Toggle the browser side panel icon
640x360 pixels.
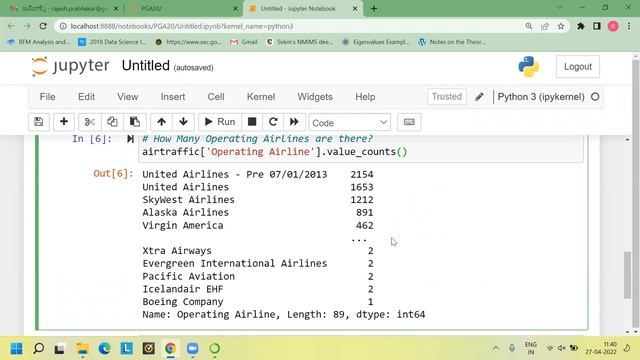point(597,26)
